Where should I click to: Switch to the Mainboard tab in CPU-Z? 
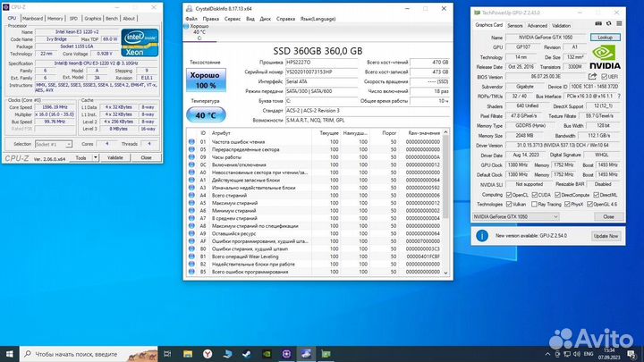tap(32, 19)
